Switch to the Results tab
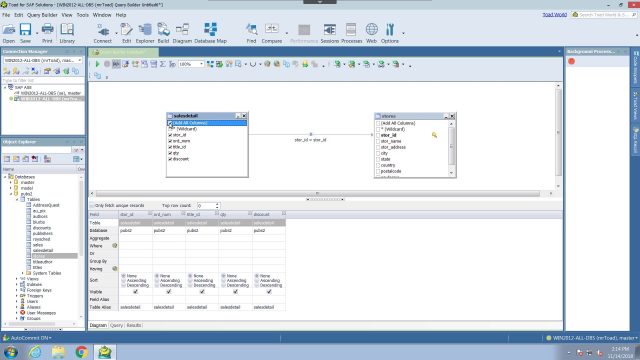This screenshot has height=360, width=640. click(x=133, y=325)
